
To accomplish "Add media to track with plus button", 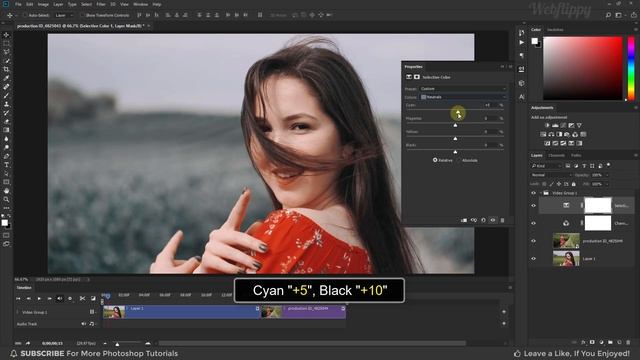I will click(x=504, y=312).
